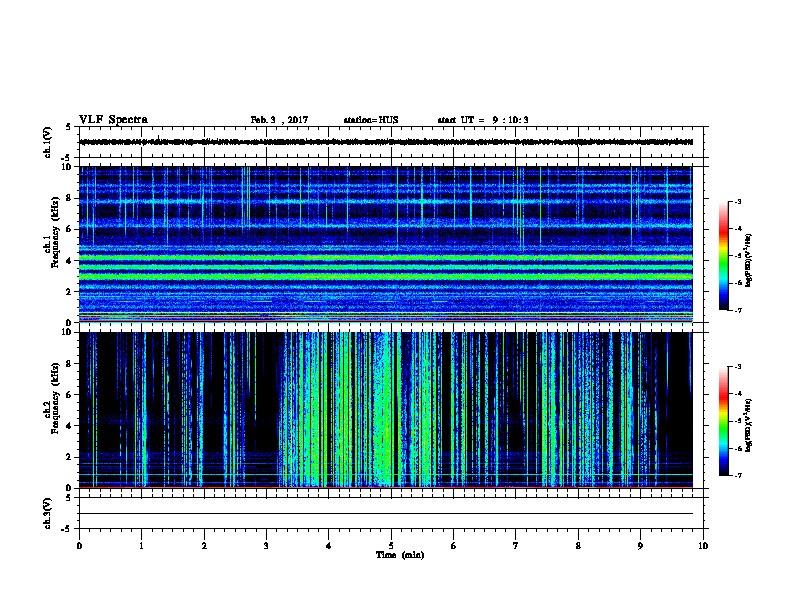Click the -7 label on lower color bar

[x=738, y=476]
